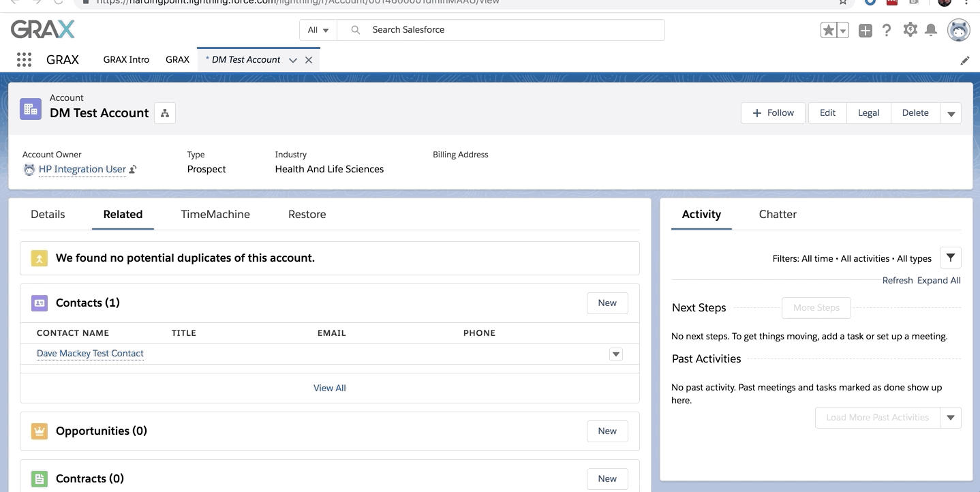
Task: Click the Refresh activity link
Action: click(898, 281)
